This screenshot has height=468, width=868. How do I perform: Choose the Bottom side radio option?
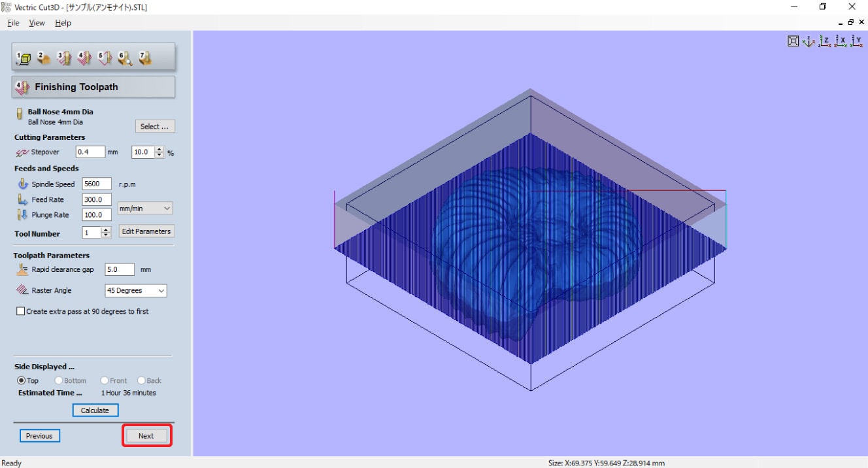tap(59, 380)
